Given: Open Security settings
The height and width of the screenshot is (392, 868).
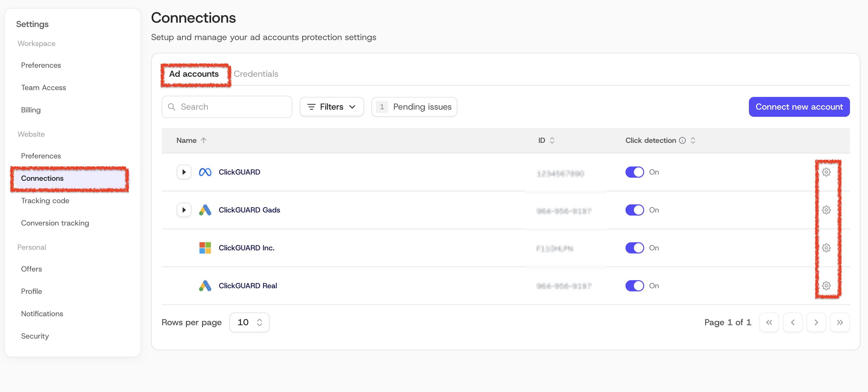Looking at the screenshot, I should tap(35, 336).
